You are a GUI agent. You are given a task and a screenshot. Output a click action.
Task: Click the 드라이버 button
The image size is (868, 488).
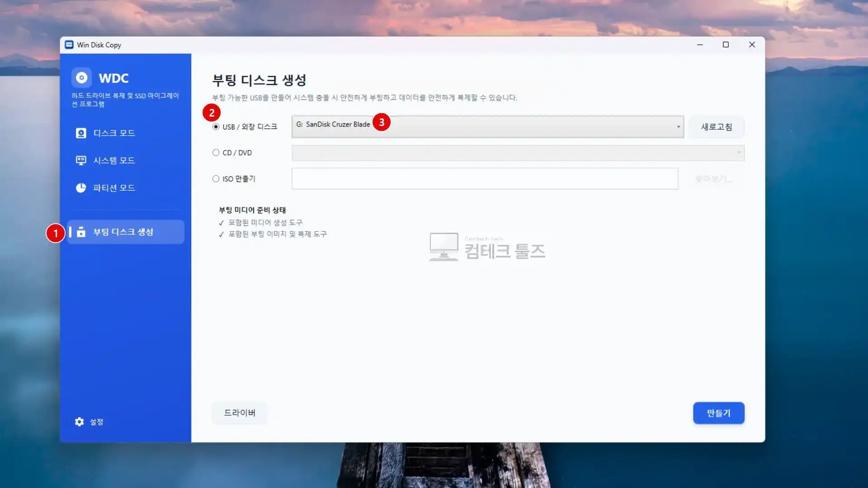[240, 413]
